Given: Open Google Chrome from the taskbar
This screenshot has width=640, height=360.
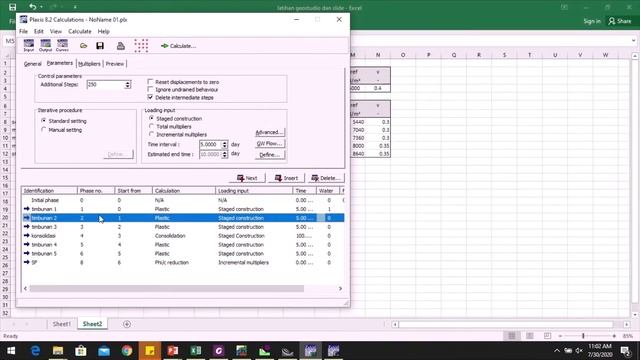Looking at the screenshot, I should coord(127,351).
